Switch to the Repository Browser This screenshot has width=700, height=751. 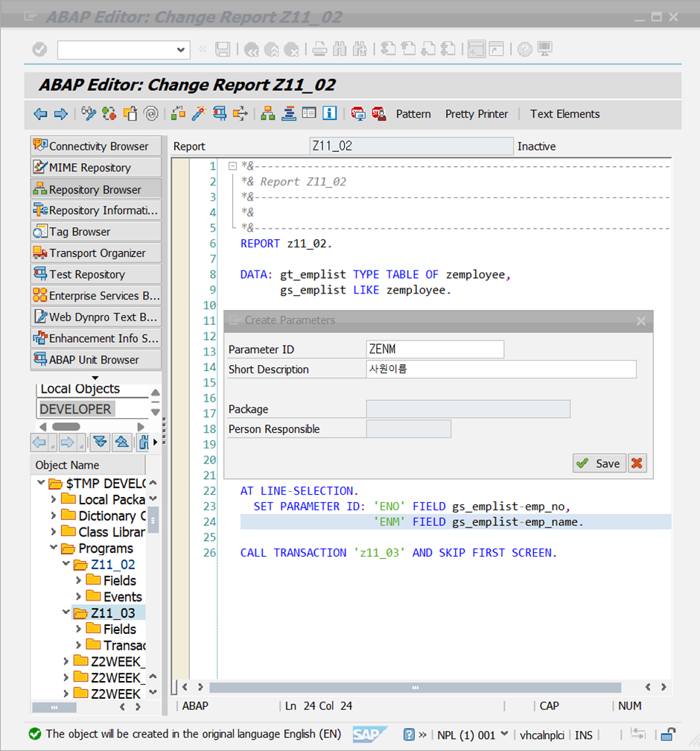click(96, 189)
